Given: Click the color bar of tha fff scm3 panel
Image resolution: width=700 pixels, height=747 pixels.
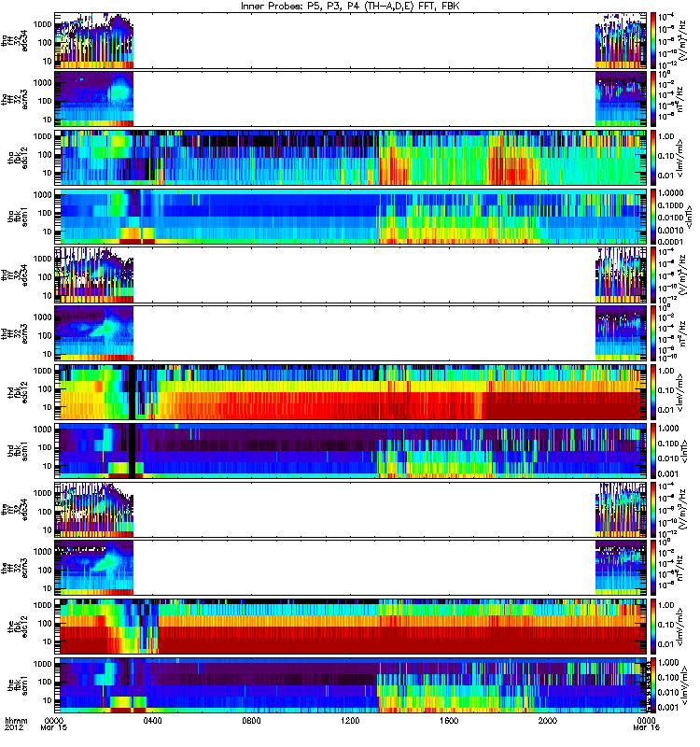Looking at the screenshot, I should click(x=653, y=99).
